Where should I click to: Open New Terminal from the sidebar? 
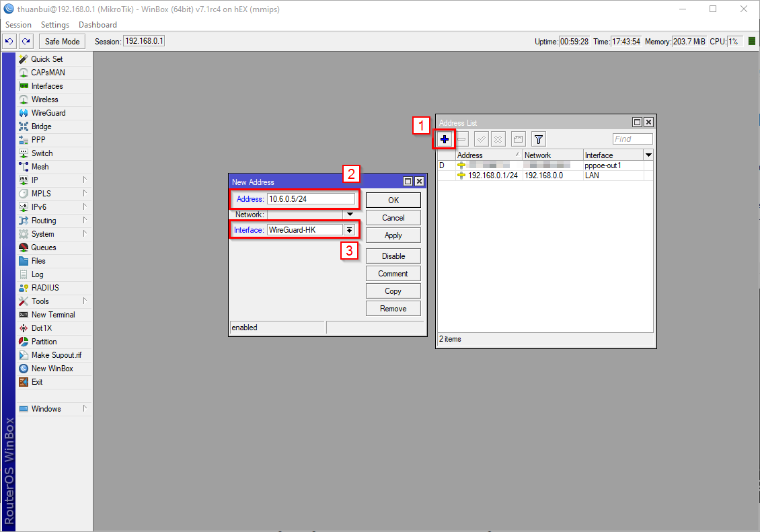coord(52,315)
